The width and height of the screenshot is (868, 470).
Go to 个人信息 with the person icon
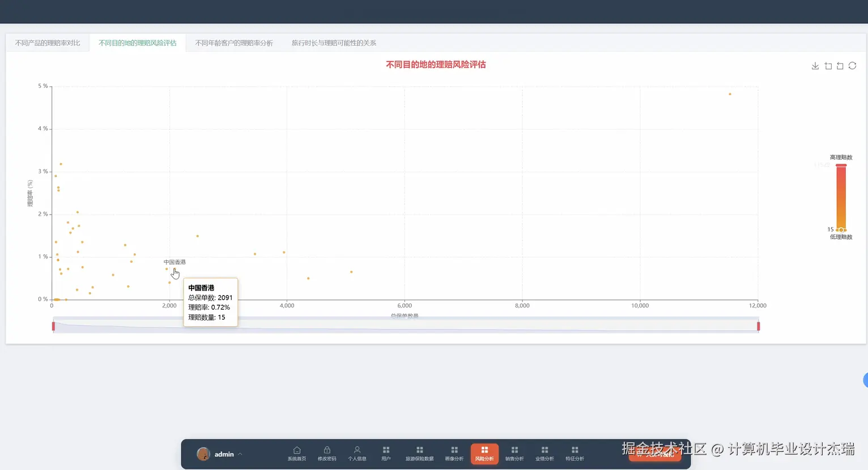pyautogui.click(x=357, y=454)
